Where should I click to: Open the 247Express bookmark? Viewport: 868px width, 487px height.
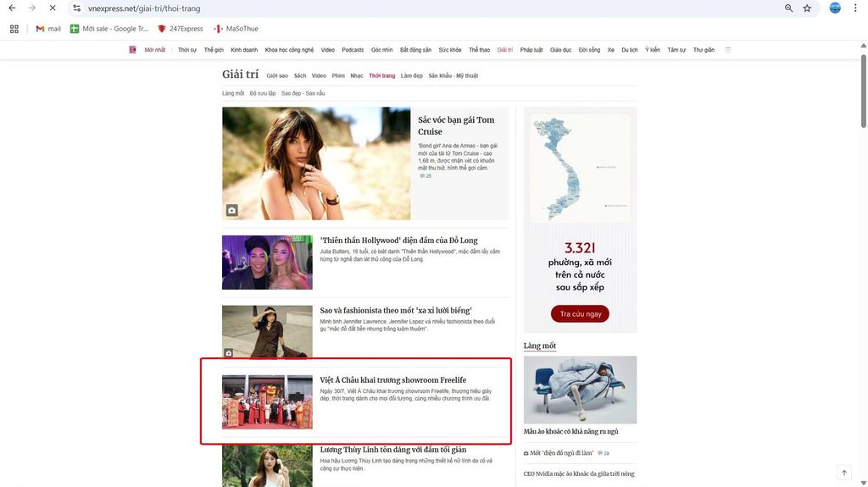click(x=180, y=29)
